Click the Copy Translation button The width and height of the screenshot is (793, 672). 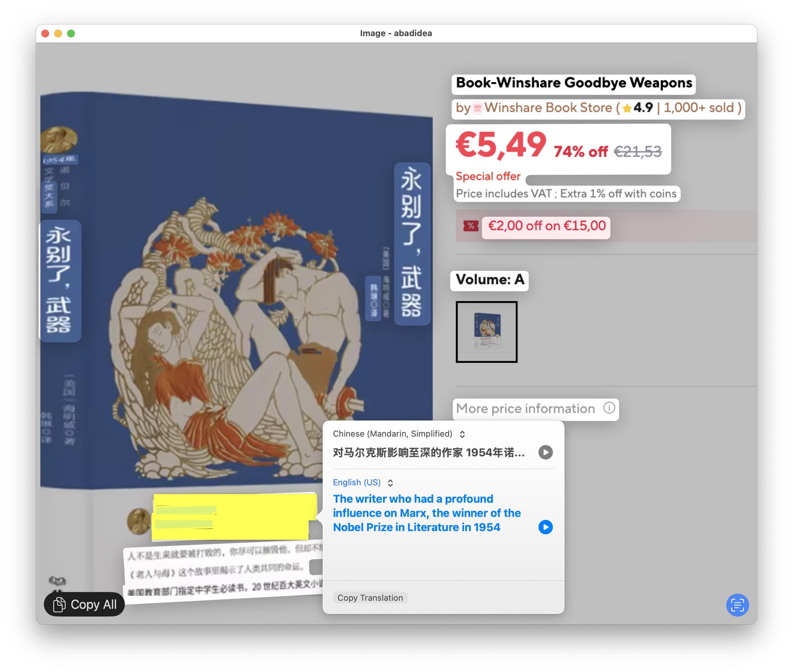(x=370, y=597)
